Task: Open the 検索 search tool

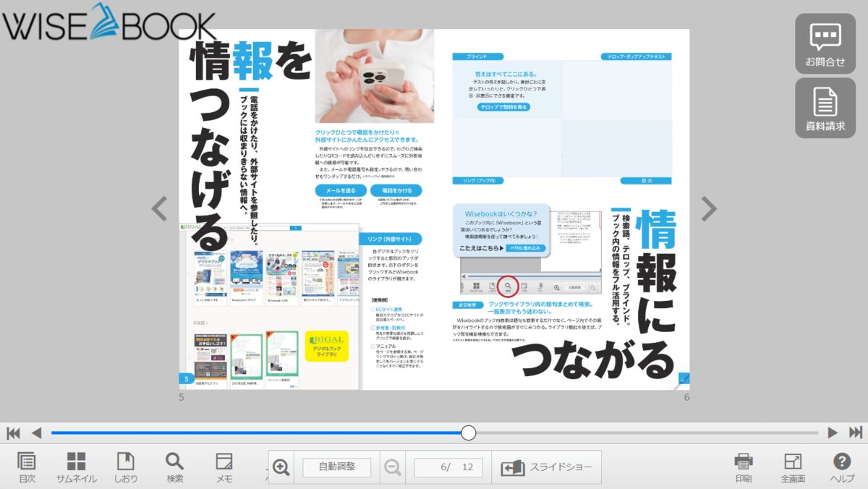Action: (x=174, y=467)
